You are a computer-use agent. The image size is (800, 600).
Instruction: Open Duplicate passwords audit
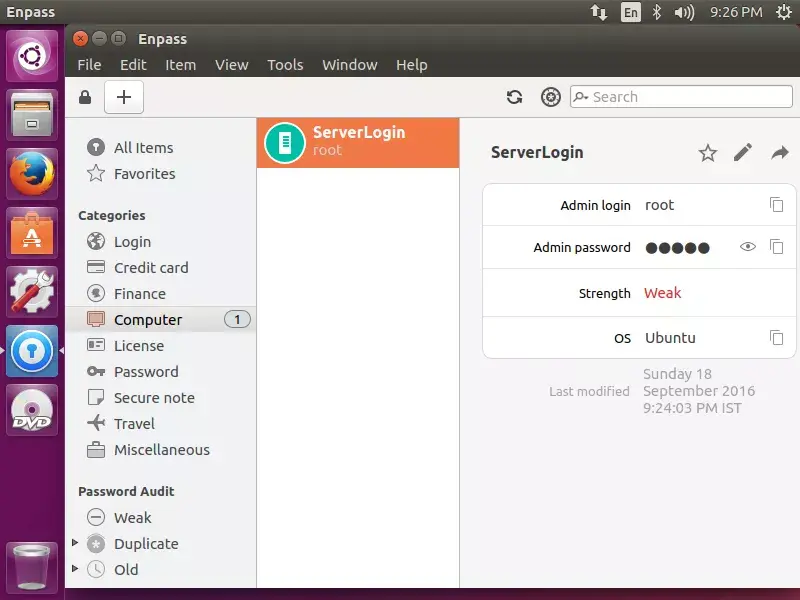click(x=146, y=543)
